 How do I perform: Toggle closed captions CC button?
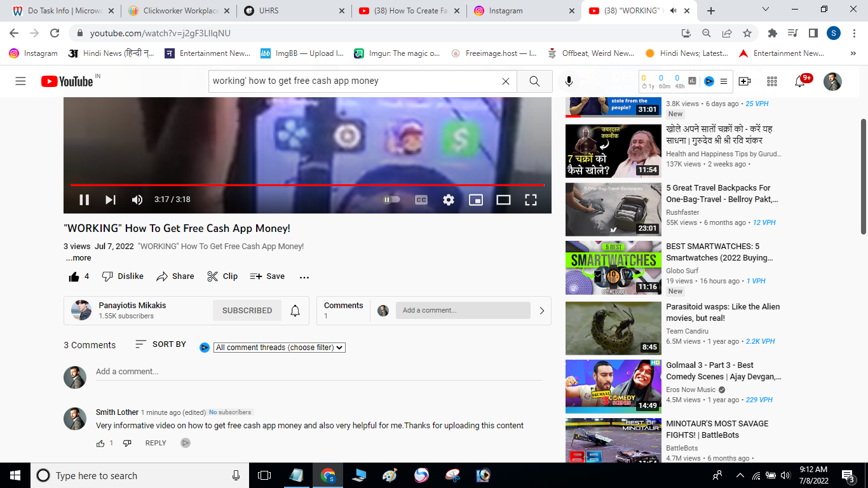(421, 200)
